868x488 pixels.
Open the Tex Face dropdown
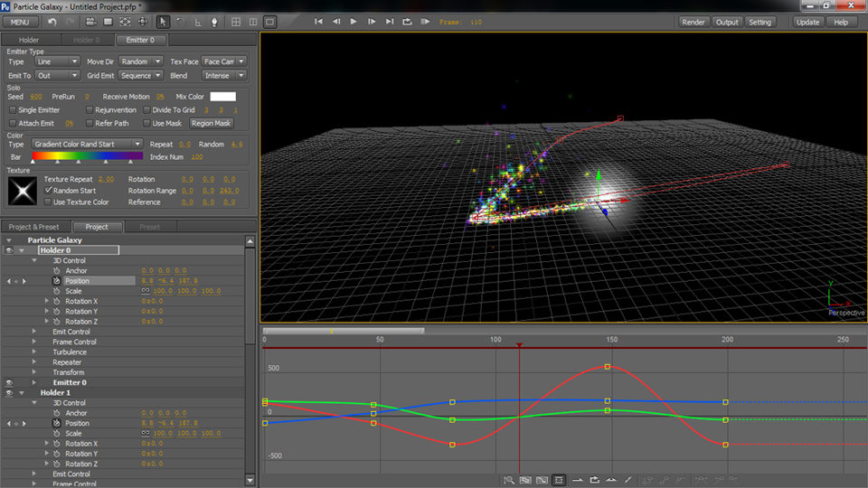coord(223,61)
